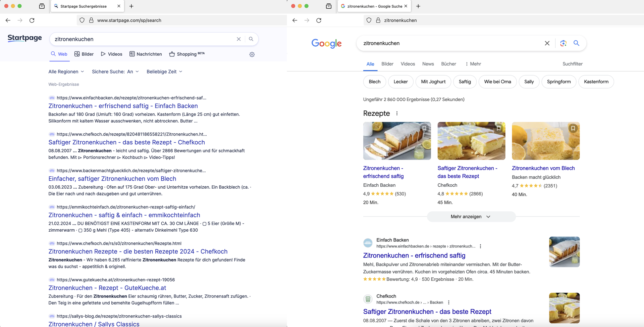This screenshot has width=644, height=327.
Task: Open Startpage settings gear icon
Action: tap(252, 54)
